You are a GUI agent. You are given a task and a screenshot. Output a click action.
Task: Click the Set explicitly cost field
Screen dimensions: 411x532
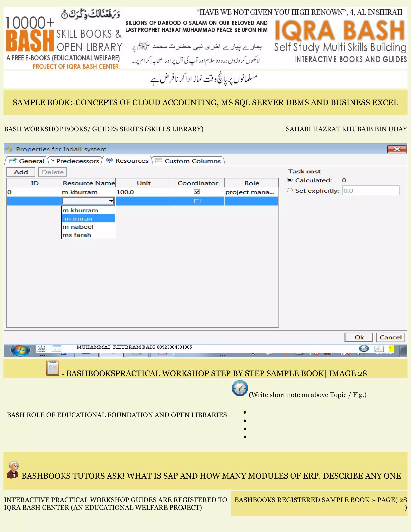371,191
